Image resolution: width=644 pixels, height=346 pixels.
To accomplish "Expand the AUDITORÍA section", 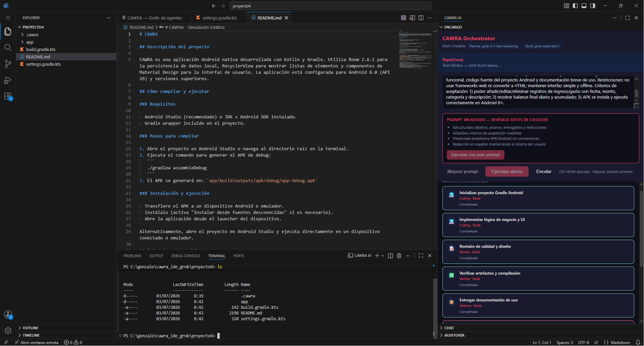I will (x=541, y=335).
